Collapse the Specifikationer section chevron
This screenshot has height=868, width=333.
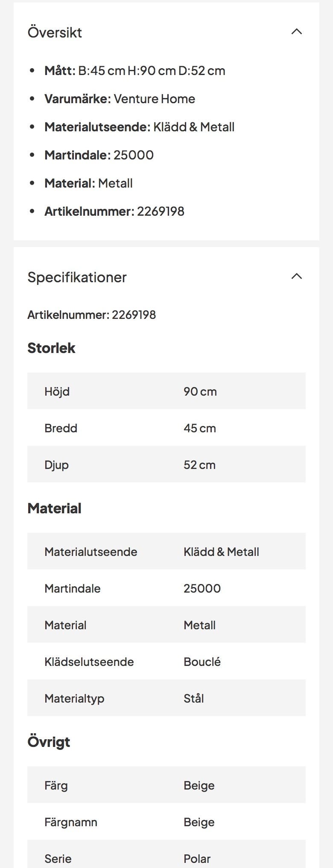(296, 277)
